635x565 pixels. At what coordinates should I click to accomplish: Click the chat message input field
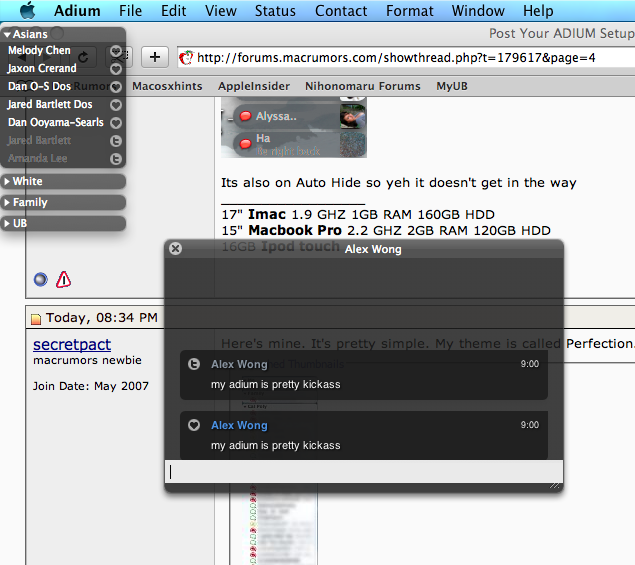coord(364,471)
